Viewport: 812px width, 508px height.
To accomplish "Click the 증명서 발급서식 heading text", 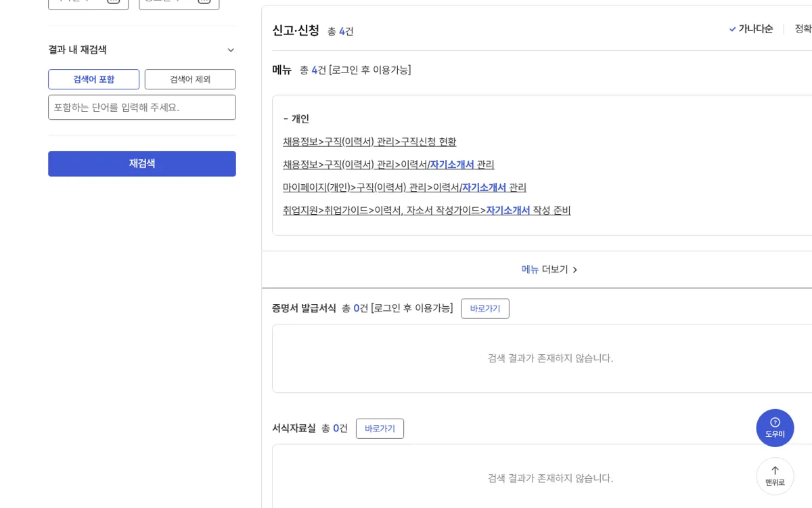I will coord(304,308).
